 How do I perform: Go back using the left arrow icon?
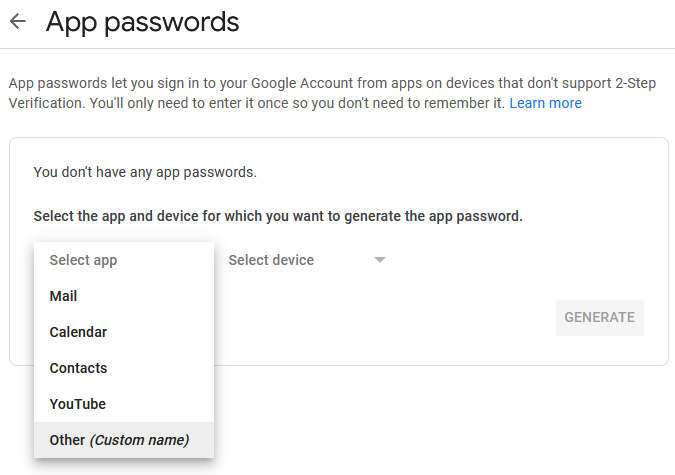click(x=17, y=21)
